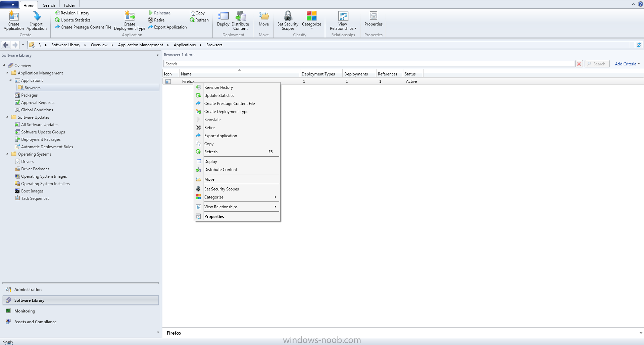Click the Create Application ribbon icon

point(13,20)
